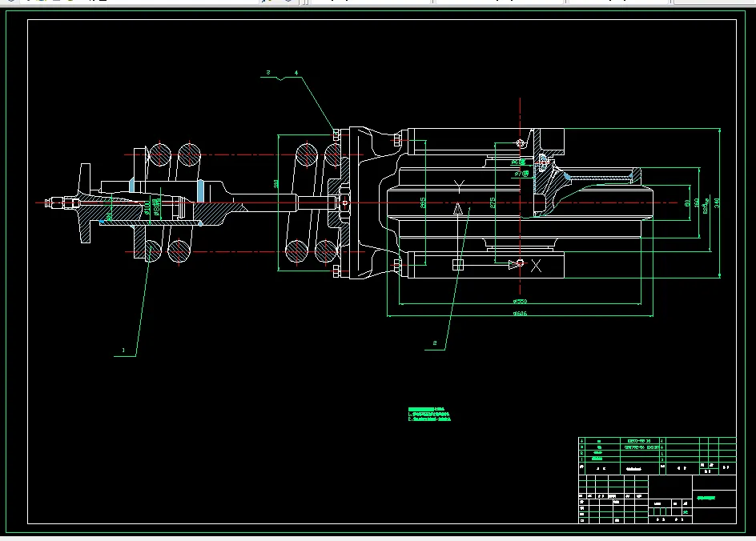Select part callout number 4

click(x=296, y=73)
